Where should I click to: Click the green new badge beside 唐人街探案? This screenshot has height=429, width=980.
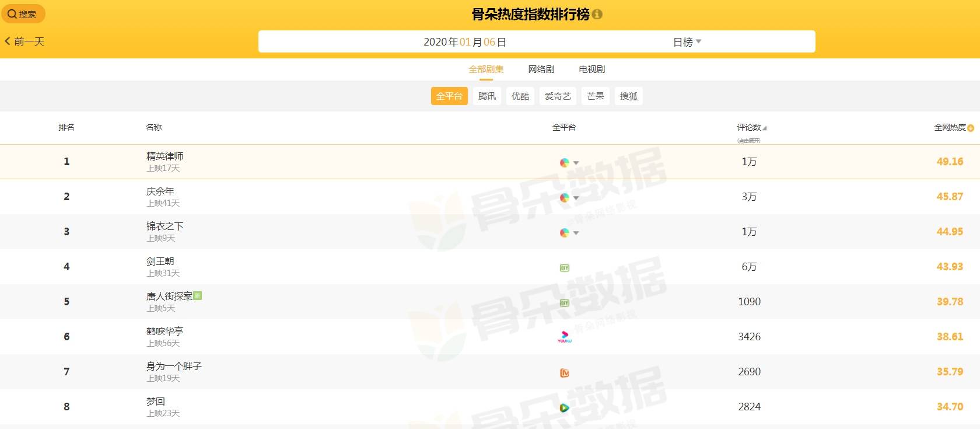(x=197, y=295)
